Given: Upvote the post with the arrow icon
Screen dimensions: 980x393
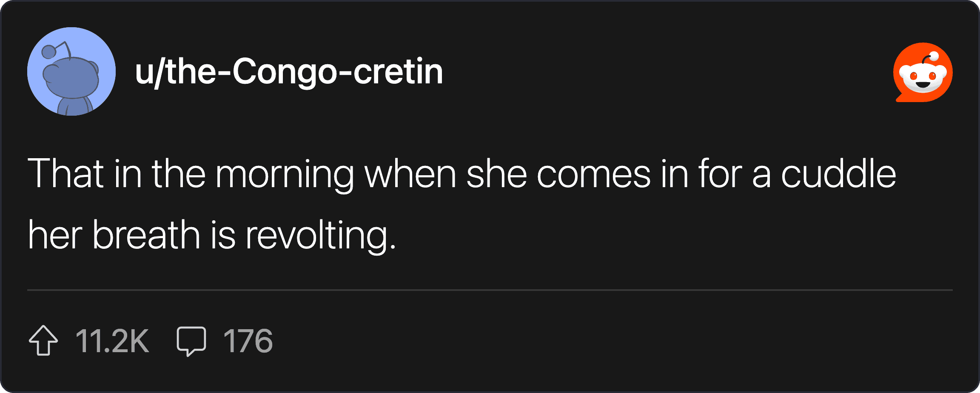Looking at the screenshot, I should 43,340.
